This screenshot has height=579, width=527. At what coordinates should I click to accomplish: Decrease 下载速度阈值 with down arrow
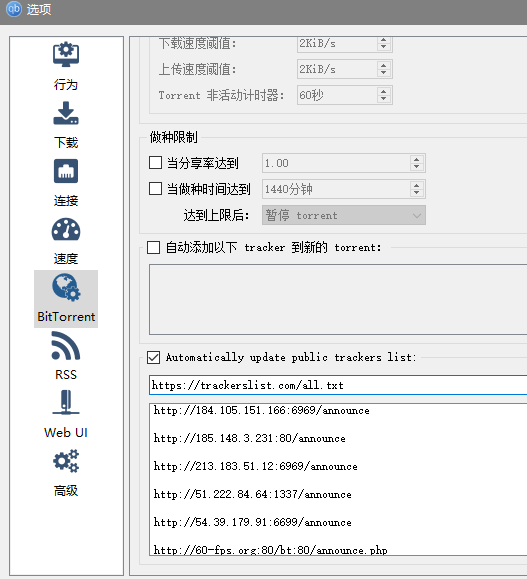(x=384, y=47)
